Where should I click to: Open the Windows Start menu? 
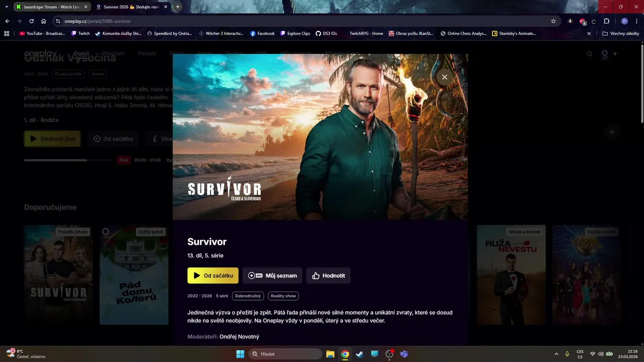[240, 354]
